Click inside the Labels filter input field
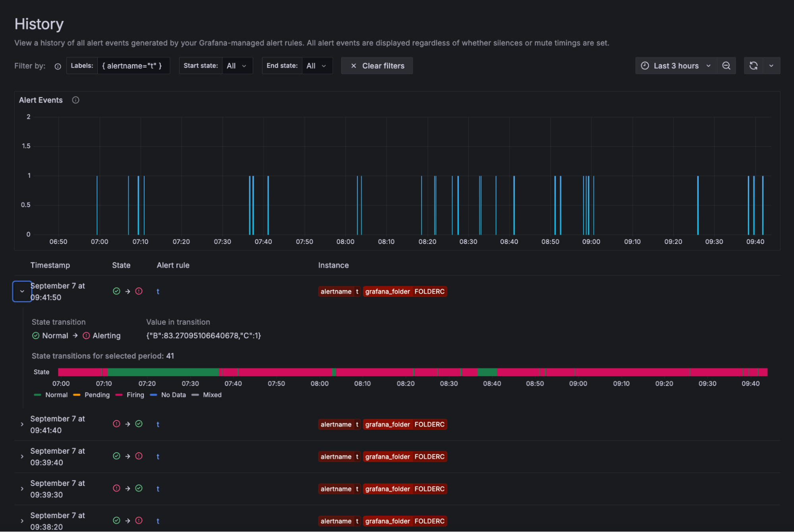This screenshot has height=532, width=794. [133, 66]
